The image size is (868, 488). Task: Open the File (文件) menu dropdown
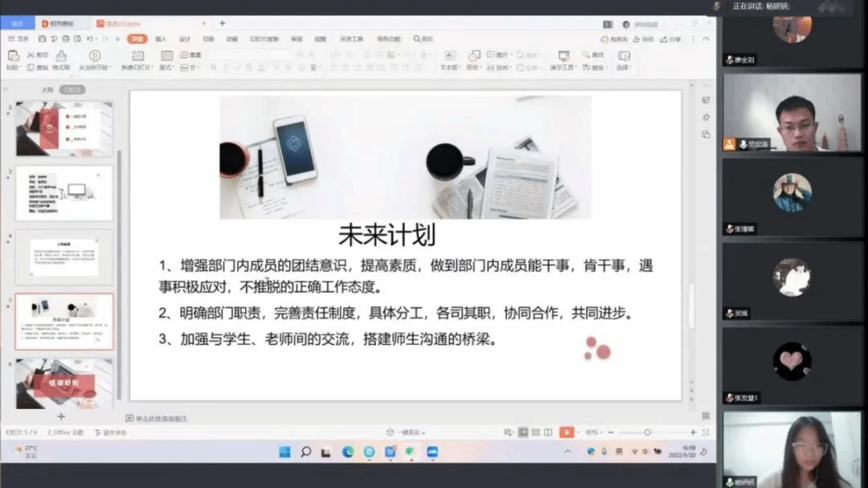(18, 39)
